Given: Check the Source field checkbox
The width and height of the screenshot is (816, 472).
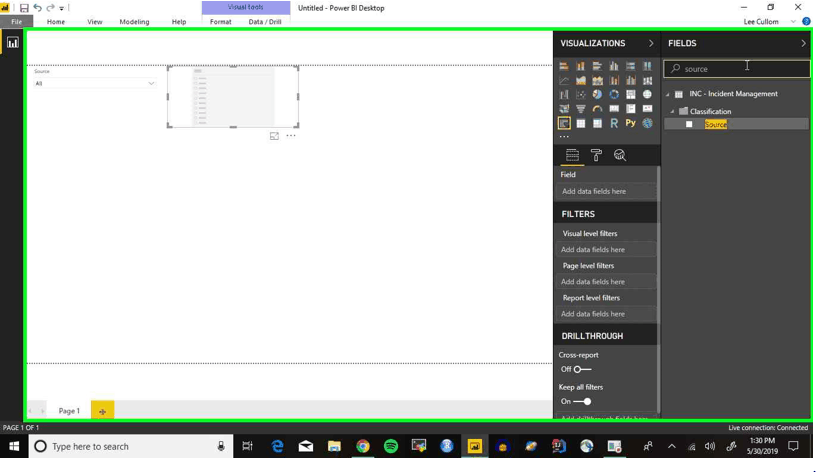Looking at the screenshot, I should click(x=689, y=124).
